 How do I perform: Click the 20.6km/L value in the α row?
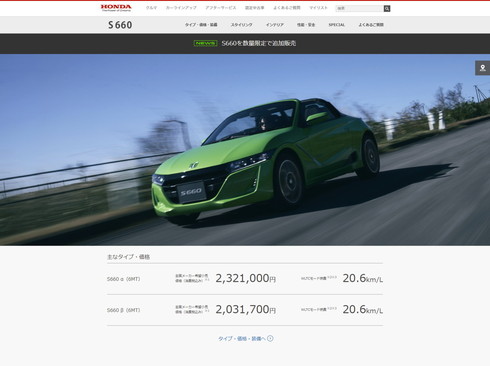point(363,278)
